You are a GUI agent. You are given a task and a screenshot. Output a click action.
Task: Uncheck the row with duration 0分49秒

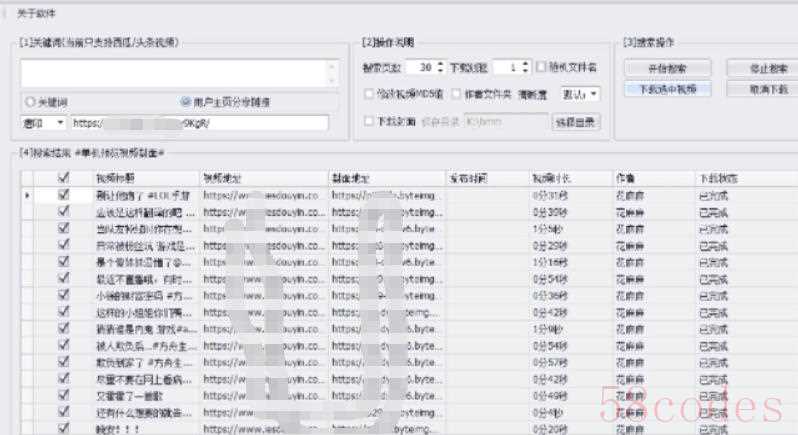click(x=64, y=395)
